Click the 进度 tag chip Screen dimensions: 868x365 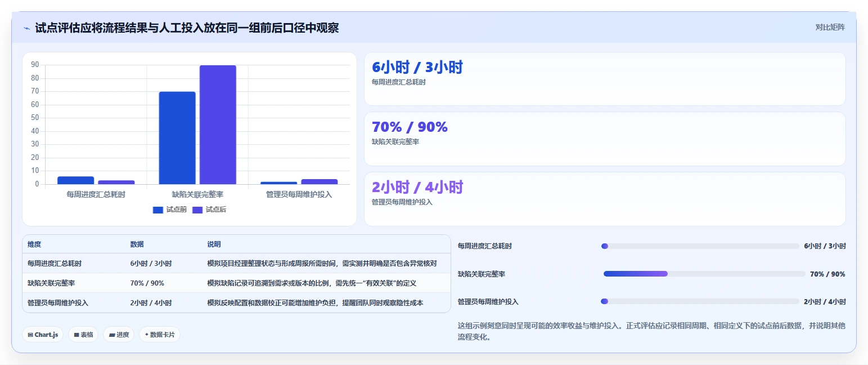tap(119, 335)
